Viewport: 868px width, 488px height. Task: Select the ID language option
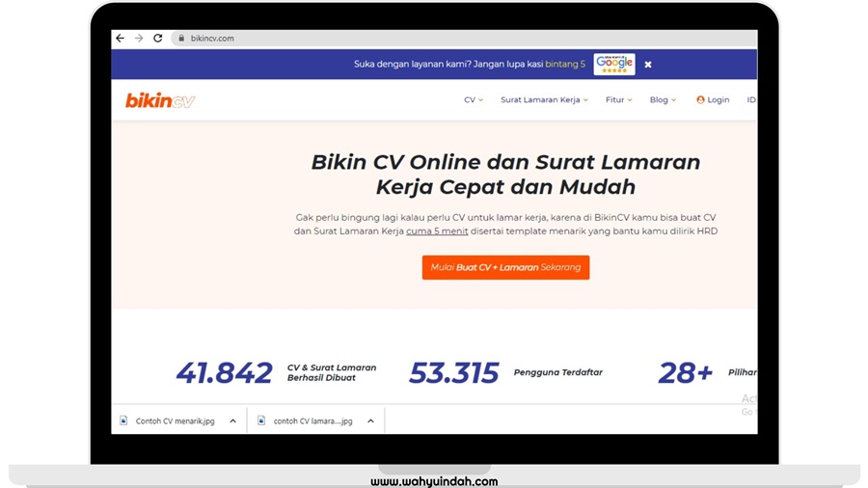(751, 99)
